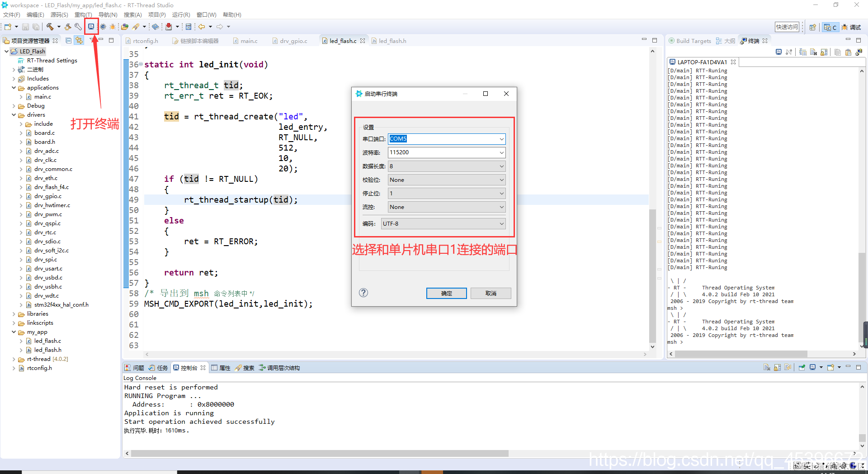Open the 搜索 search view tab
This screenshot has height=474, width=868.
[245, 368]
